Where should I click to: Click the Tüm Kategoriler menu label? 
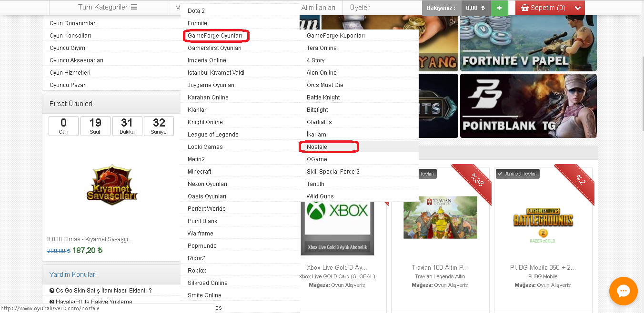103,7
